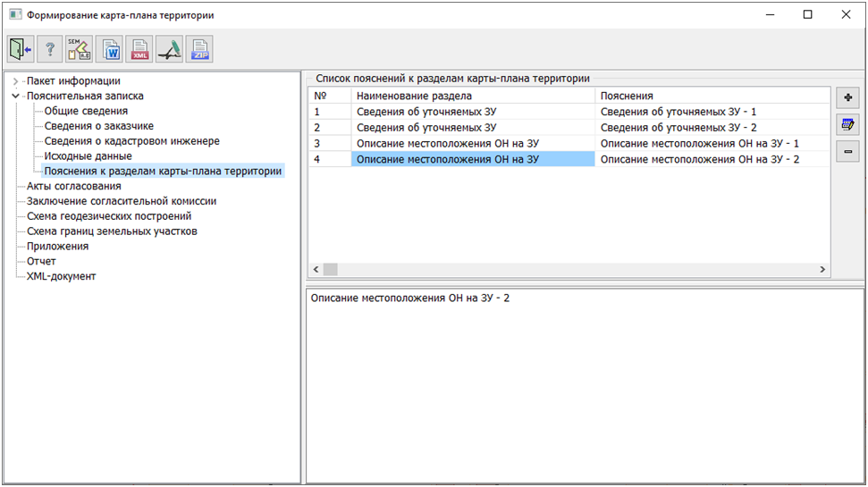Click the signature pen icon
868x487 pixels.
pos(169,50)
